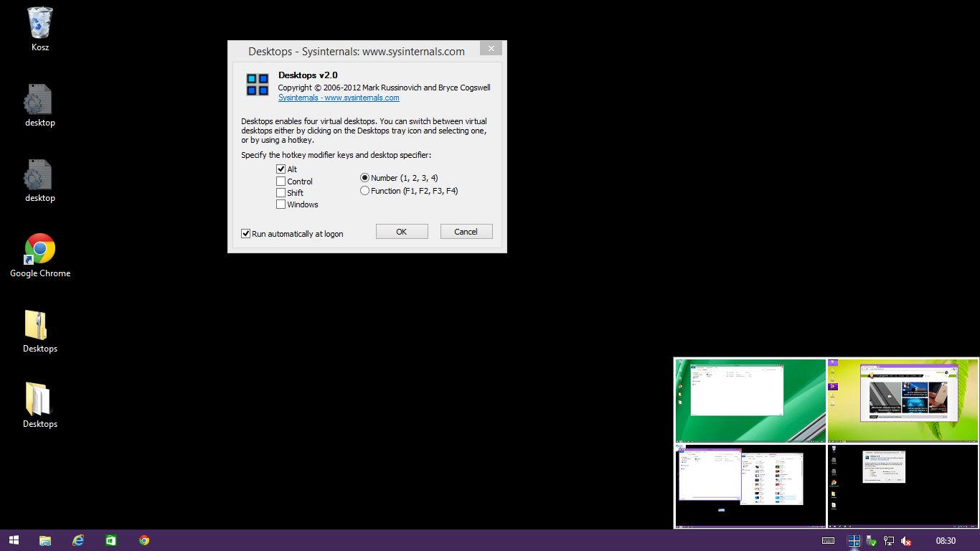Toggle Run automatically at logon
The height and width of the screenshot is (551, 980).
tap(246, 234)
